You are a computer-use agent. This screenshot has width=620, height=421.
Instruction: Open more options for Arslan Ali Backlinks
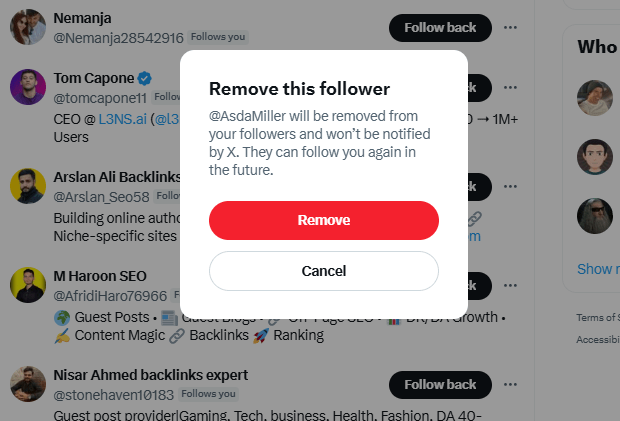pyautogui.click(x=511, y=186)
